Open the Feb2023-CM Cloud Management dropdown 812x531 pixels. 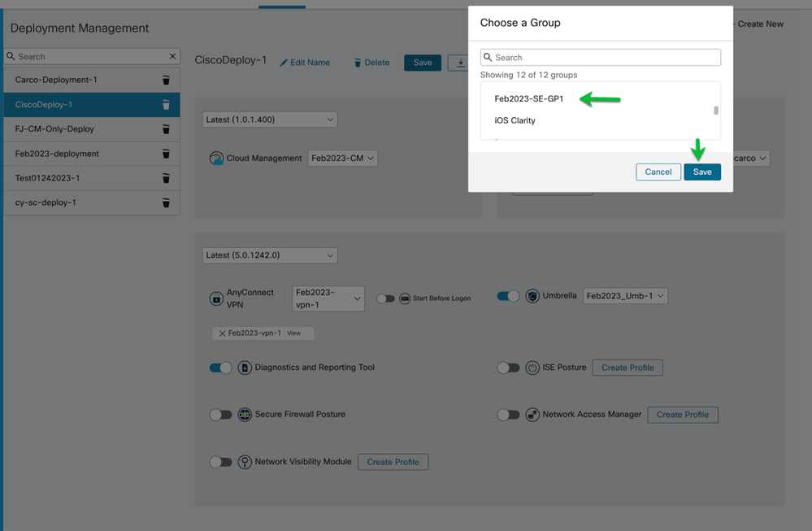point(343,158)
